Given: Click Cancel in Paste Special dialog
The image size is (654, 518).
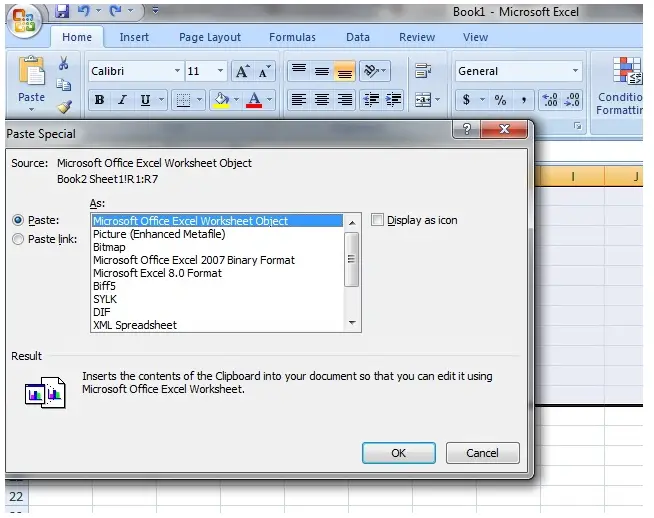Looking at the screenshot, I should coord(483,453).
